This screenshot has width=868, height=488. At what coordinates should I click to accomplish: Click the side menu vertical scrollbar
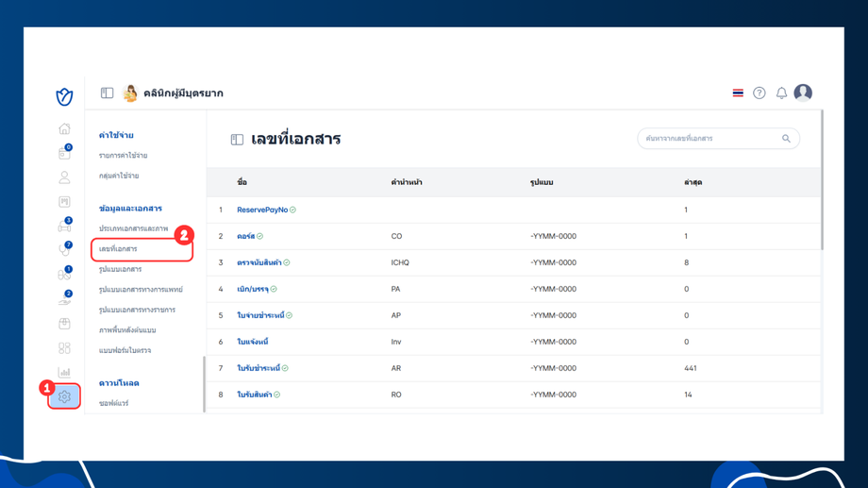[205, 384]
